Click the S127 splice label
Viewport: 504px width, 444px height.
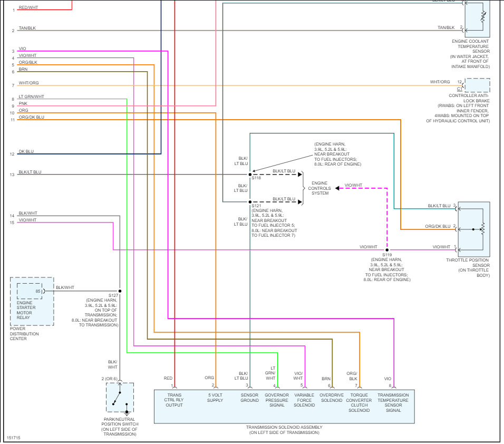(113, 295)
